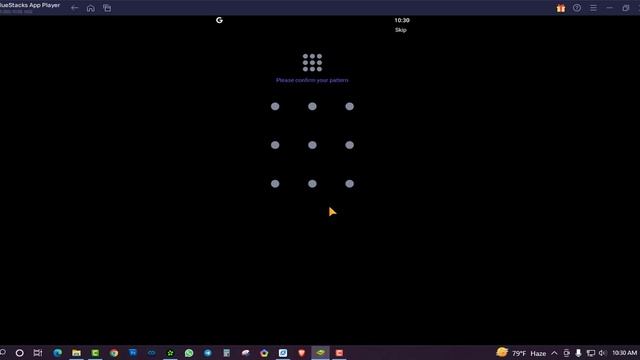Open network tray icon
Screen dimensions: 640x360
coord(591,353)
